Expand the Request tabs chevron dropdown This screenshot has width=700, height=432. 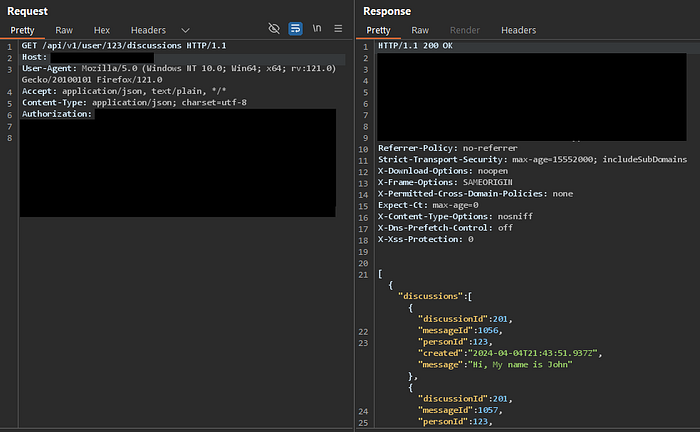pos(185,30)
